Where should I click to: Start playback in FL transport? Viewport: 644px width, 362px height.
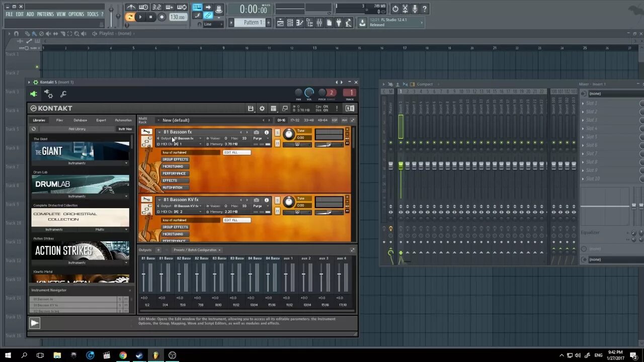click(140, 17)
